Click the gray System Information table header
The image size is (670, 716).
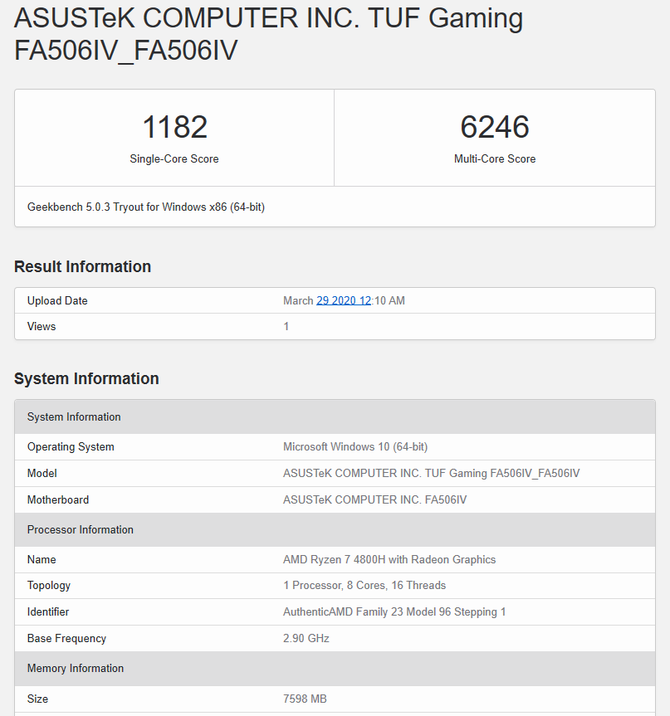tap(74, 417)
